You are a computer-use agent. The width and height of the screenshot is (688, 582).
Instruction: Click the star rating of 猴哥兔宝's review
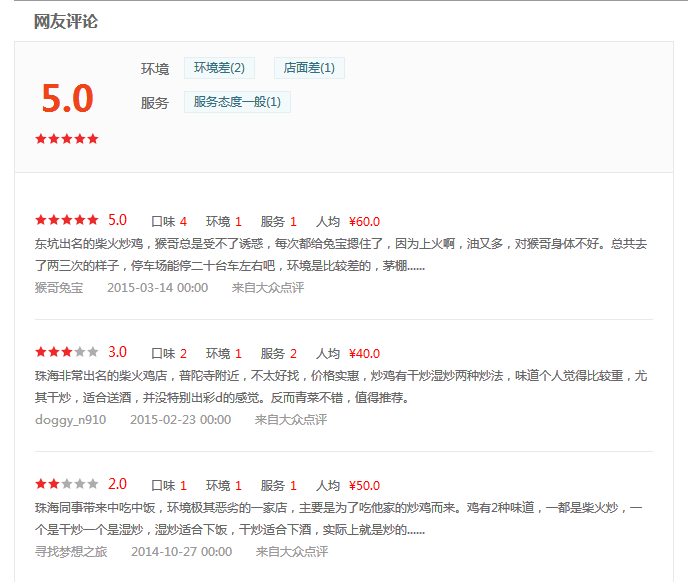pos(67,220)
